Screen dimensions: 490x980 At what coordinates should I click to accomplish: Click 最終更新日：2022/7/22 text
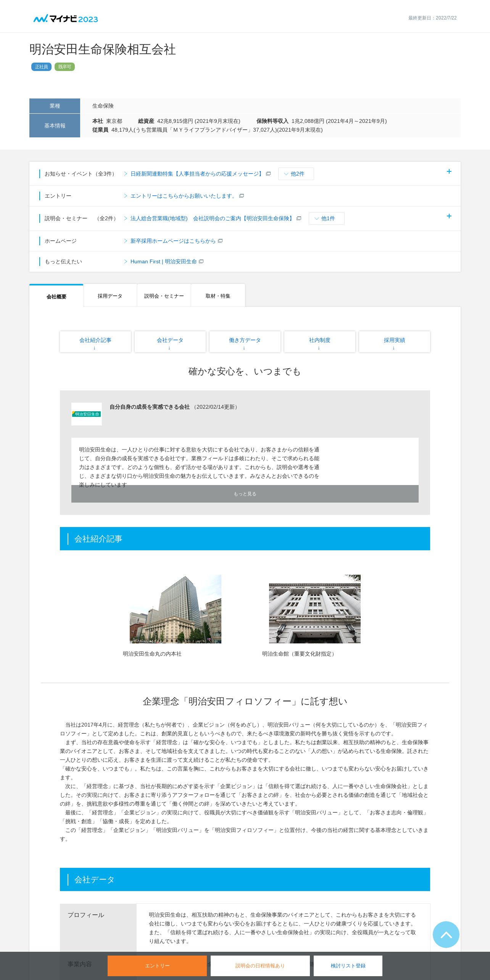[432, 18]
